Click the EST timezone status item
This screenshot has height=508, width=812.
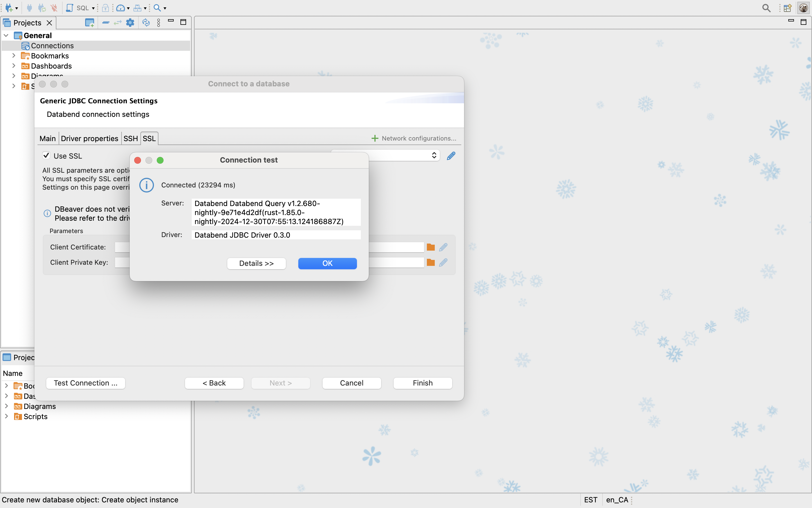pos(591,500)
